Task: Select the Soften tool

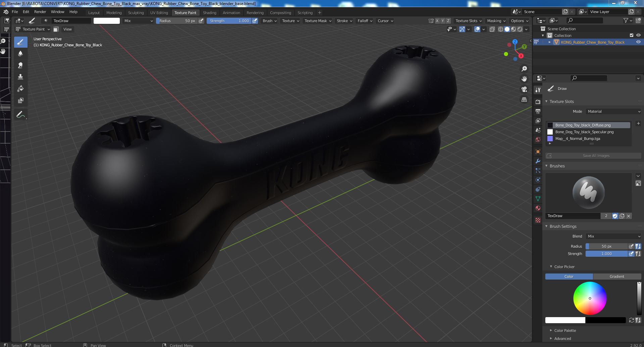Action: click(20, 53)
